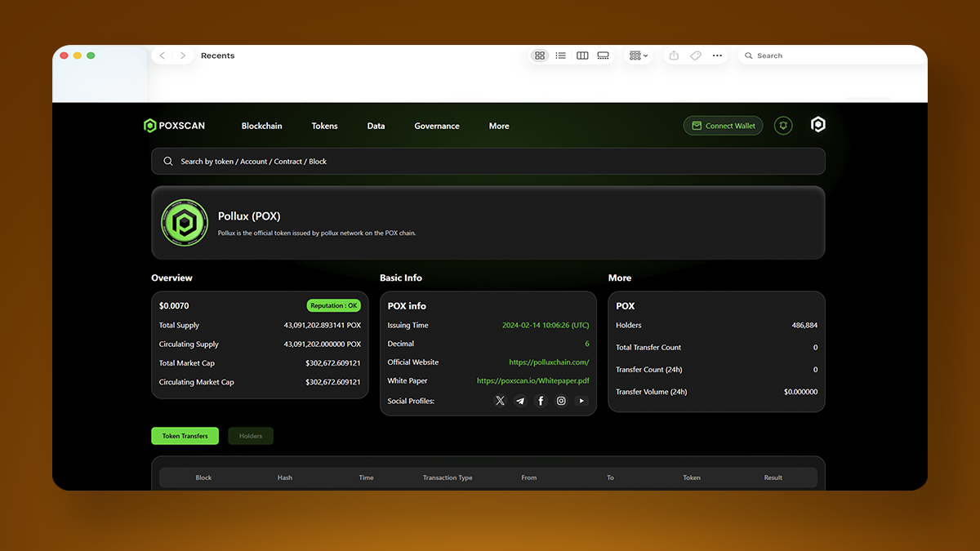Open the https://polluxchain.com/ link

coord(549,362)
